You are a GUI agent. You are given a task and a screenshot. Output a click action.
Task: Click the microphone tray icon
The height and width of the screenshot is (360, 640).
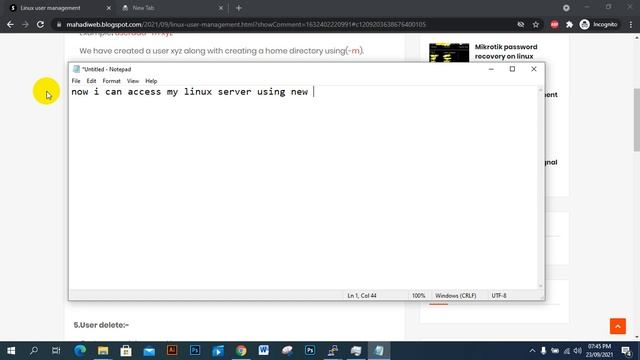[543, 351]
